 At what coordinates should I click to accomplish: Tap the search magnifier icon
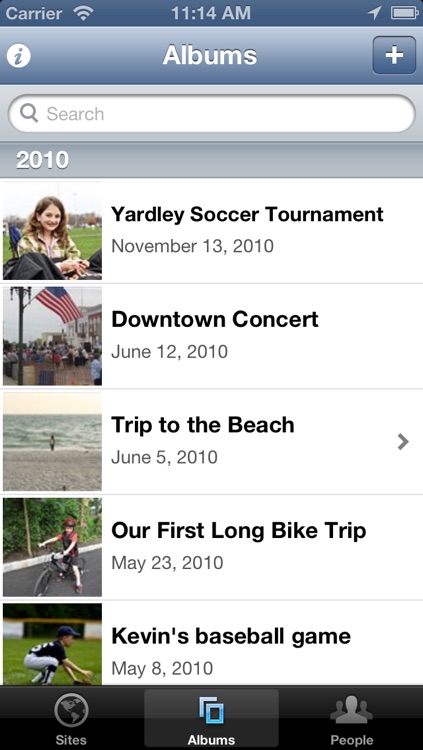click(29, 113)
